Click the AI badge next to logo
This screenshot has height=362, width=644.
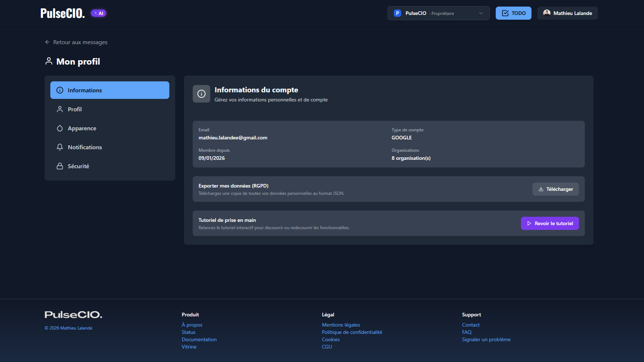pyautogui.click(x=99, y=13)
